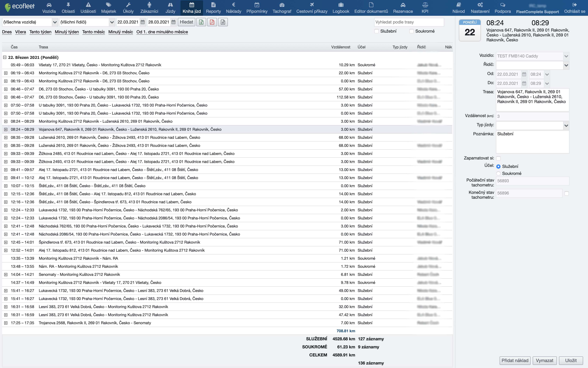Filter by Dnes
The image size is (588, 368).
(7, 32)
